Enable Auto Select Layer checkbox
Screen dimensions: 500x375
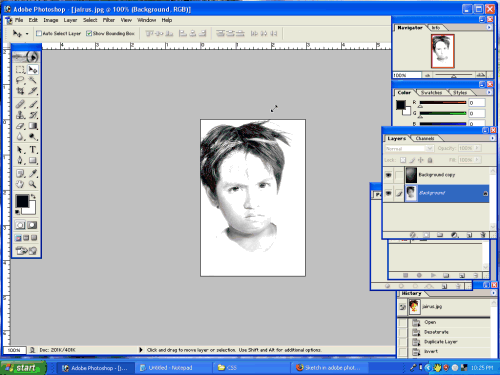39,33
